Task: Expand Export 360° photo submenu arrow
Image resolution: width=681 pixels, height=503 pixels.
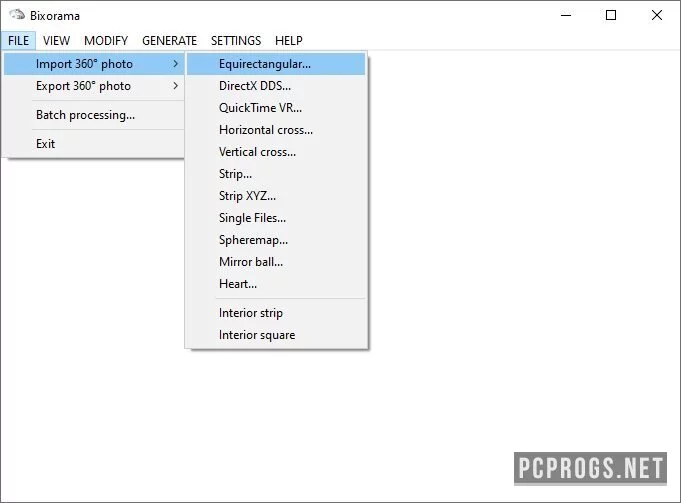Action: click(x=175, y=86)
